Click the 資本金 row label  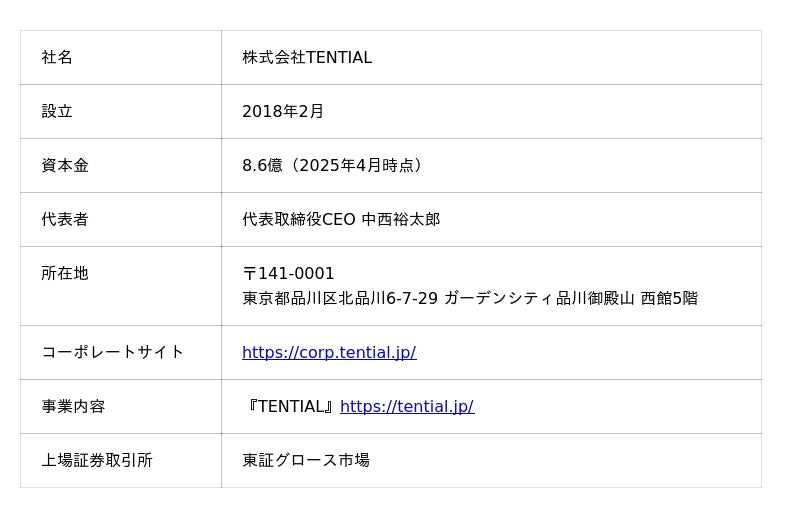tap(65, 166)
